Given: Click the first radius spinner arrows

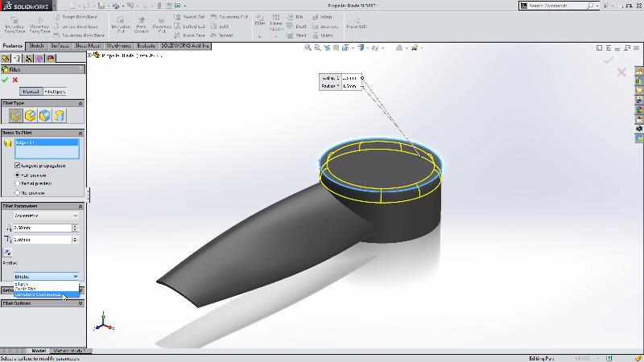Looking at the screenshot, I should tap(75, 228).
